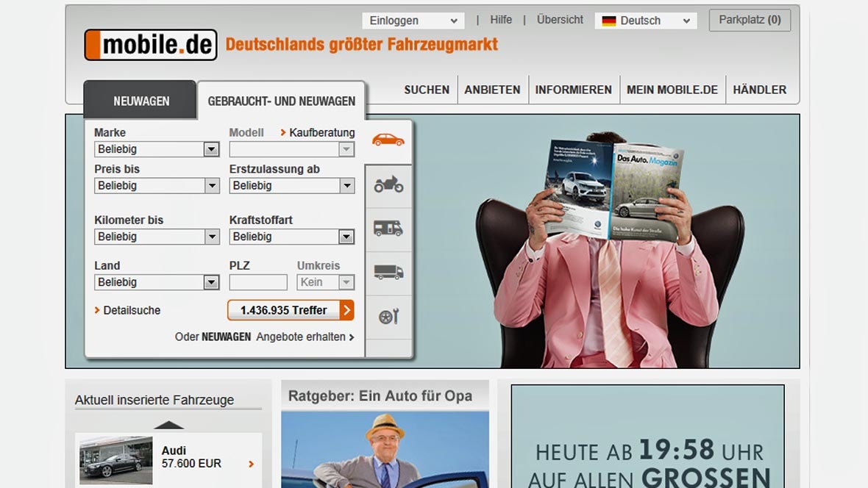Click the German flag icon
Viewport: 868px width, 488px height.
[609, 21]
